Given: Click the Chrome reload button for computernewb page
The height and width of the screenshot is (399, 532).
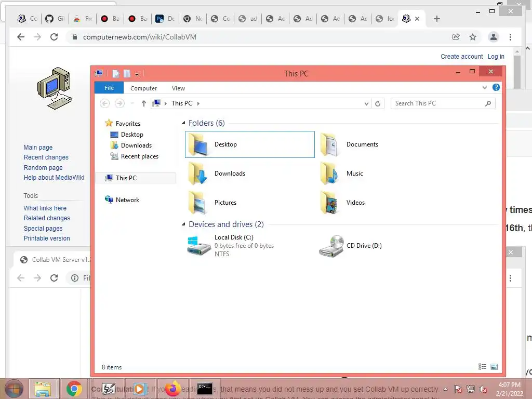Looking at the screenshot, I should (x=54, y=37).
